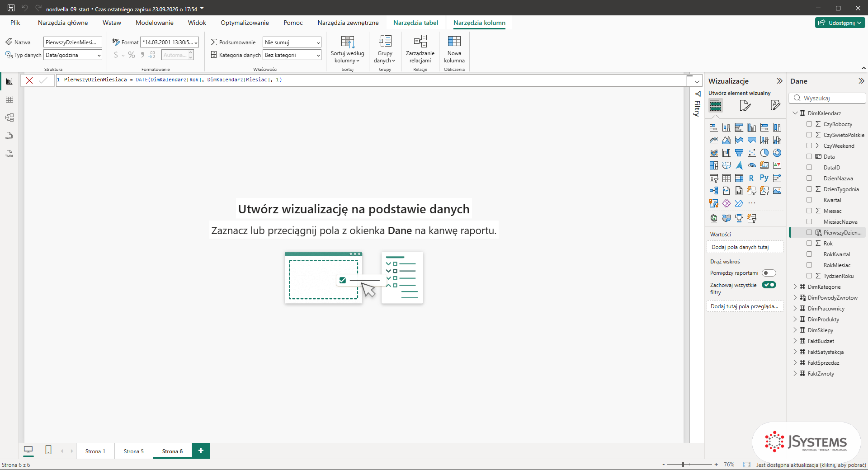Open the Narzędzia tabel tab
The image size is (868, 470).
[x=415, y=23]
